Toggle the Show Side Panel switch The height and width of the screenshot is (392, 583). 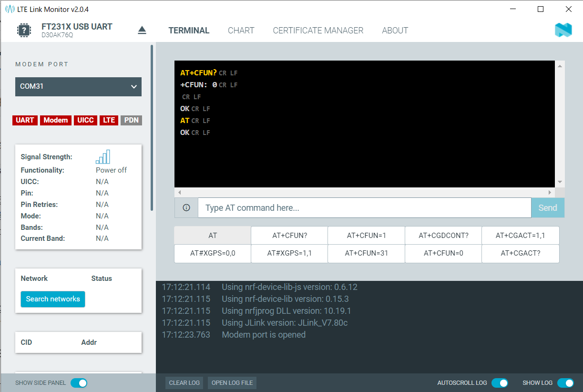tap(79, 383)
